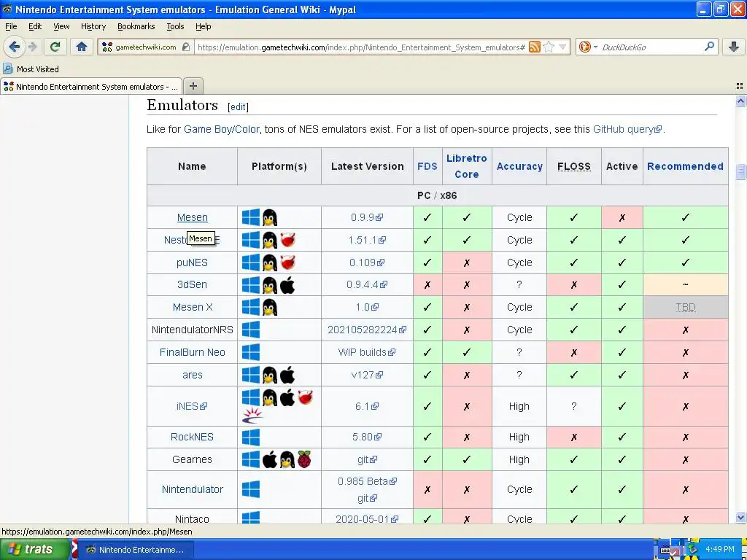
Task: Select the Nintendo Entertainment System emulators tab
Action: [91, 87]
